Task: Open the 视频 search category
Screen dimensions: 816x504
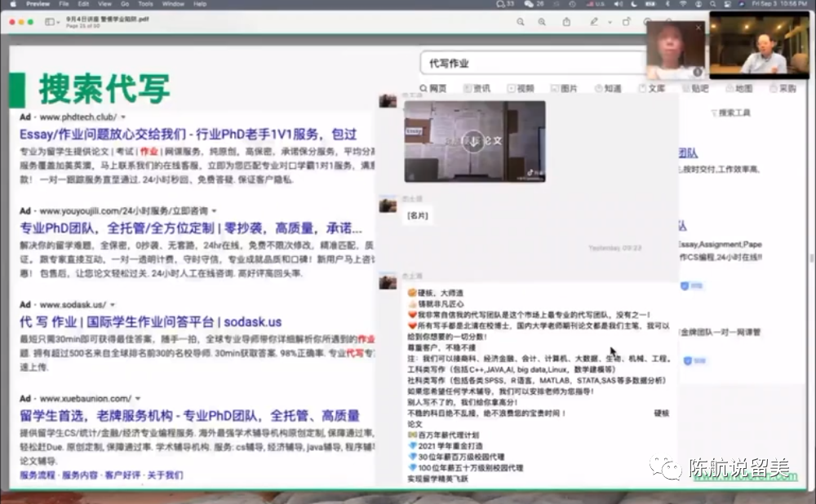Action: tap(520, 88)
